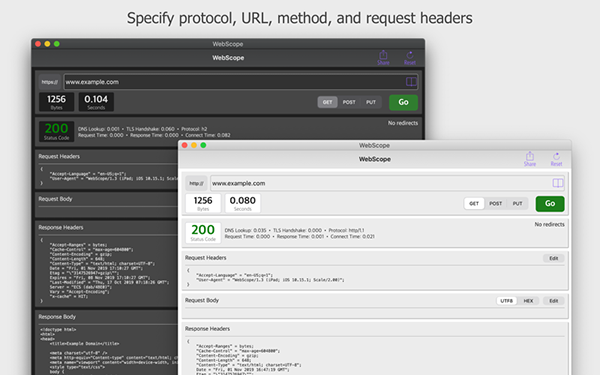Click Request Body title in dark window
The image size is (600, 375).
pos(55,199)
